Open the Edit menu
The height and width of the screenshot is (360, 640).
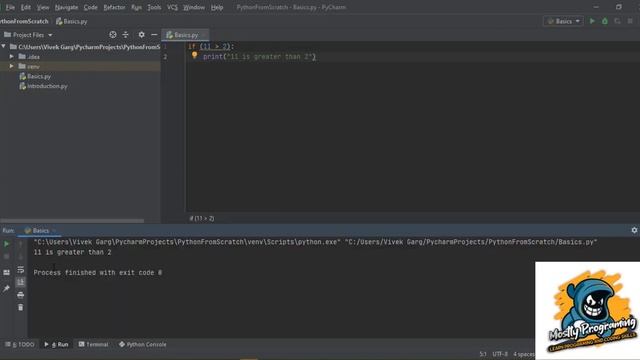click(x=26, y=7)
